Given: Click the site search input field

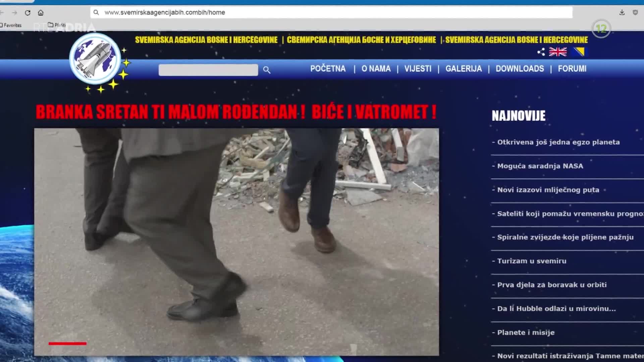Looking at the screenshot, I should [208, 70].
